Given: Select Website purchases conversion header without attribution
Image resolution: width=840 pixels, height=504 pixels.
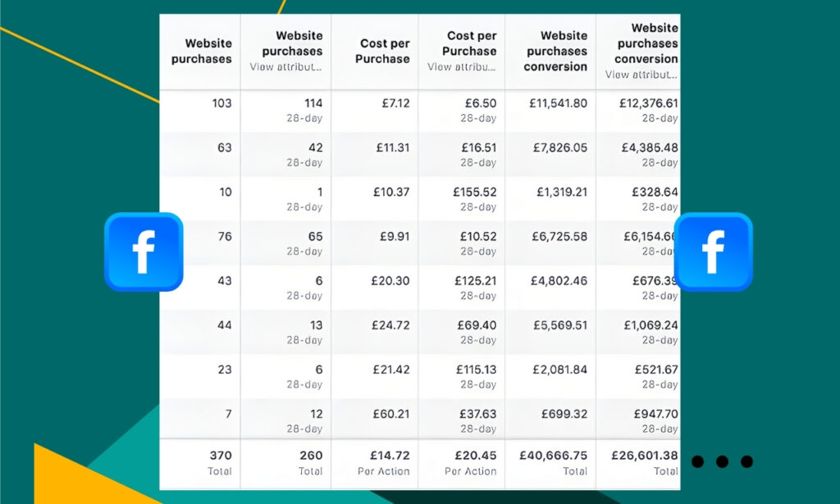Looking at the screenshot, I should click(555, 51).
